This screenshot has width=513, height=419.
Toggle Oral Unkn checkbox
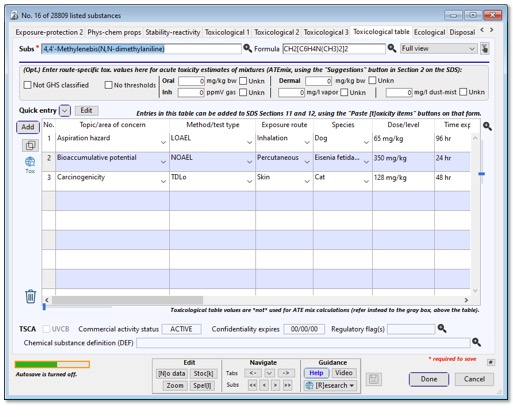pos(243,81)
